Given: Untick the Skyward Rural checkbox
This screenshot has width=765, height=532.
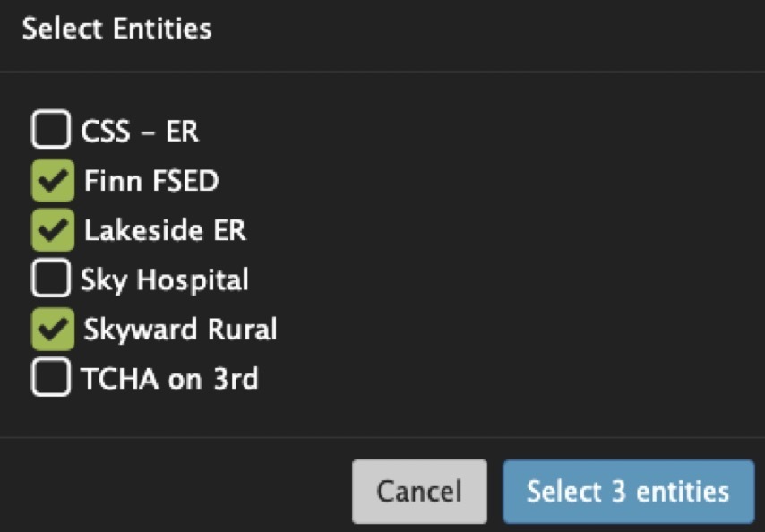Looking at the screenshot, I should pyautogui.click(x=52, y=330).
